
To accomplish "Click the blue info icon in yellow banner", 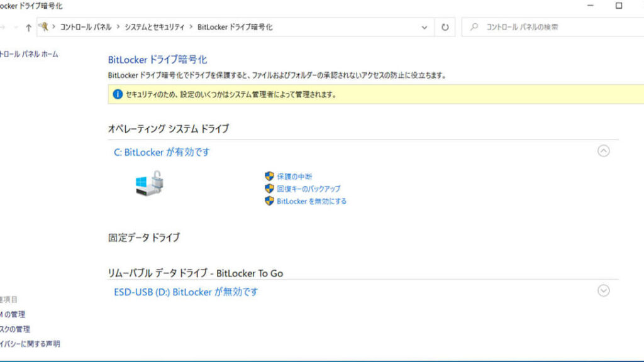I will coord(117,95).
